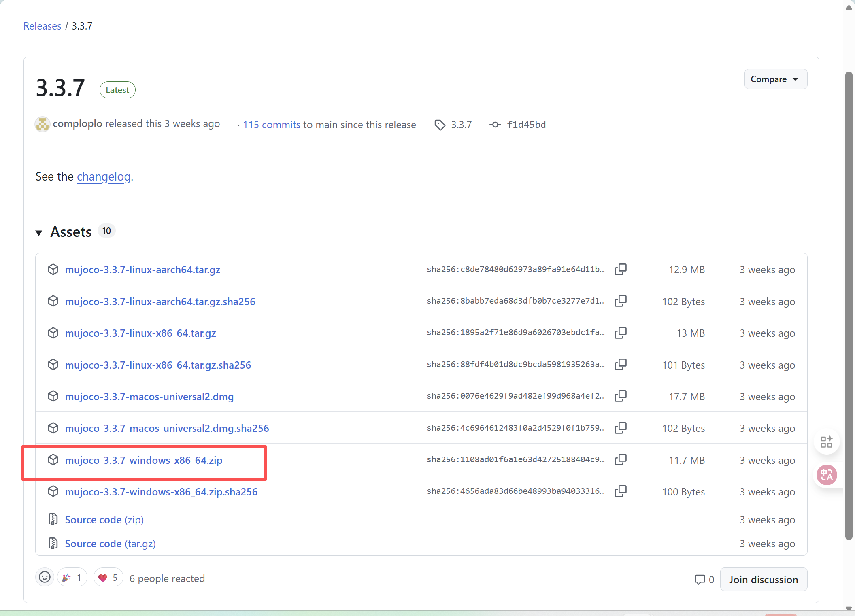Click the grid-plus floating sidebar icon

[826, 442]
